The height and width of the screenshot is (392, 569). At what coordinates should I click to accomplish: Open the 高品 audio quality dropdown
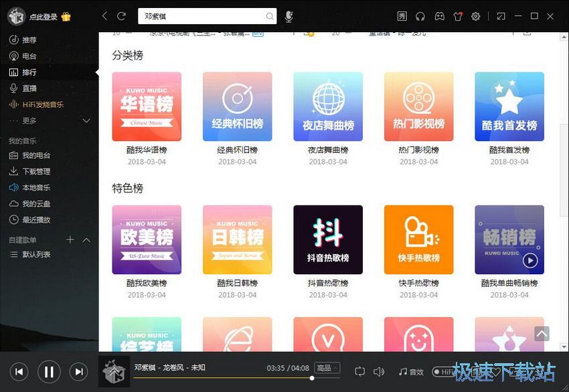point(327,368)
